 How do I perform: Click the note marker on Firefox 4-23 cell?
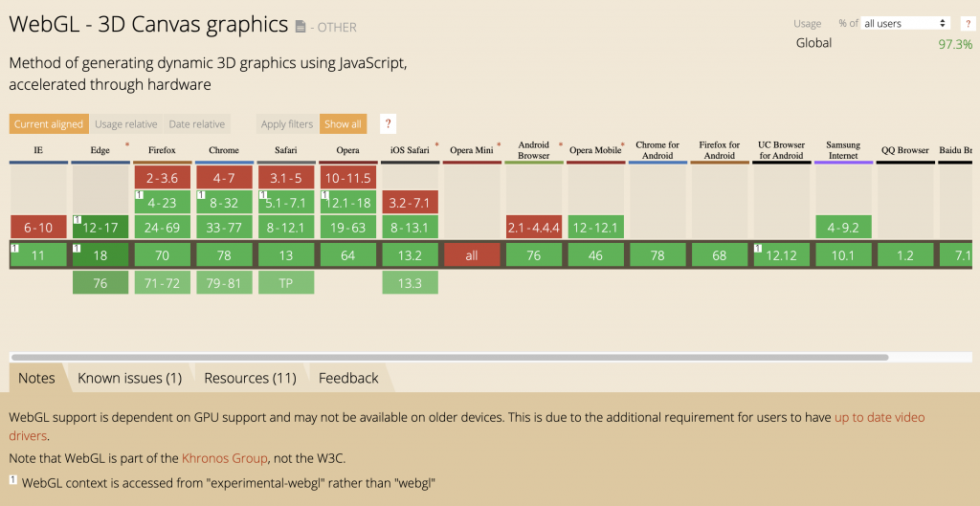138,195
